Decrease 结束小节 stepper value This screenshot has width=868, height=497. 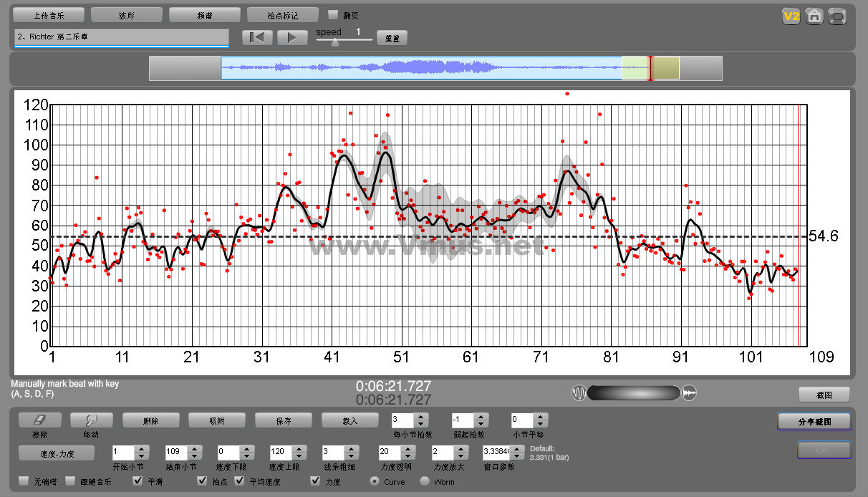[x=195, y=456]
